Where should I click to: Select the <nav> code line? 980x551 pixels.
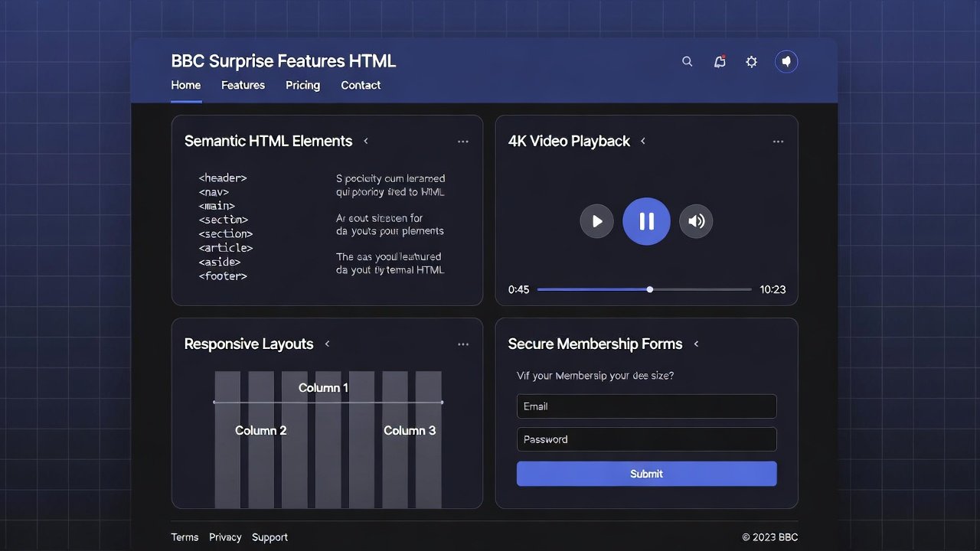(x=214, y=192)
